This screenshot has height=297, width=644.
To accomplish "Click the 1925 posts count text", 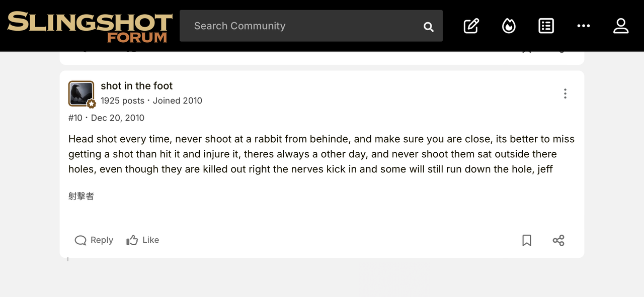I will coord(122,101).
